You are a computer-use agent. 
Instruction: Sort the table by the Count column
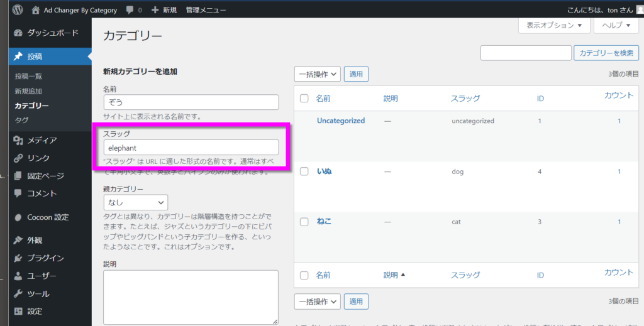[619, 95]
